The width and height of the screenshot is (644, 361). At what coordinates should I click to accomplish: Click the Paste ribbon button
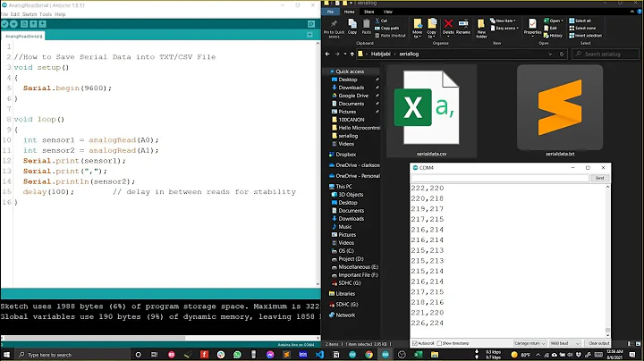point(367,27)
